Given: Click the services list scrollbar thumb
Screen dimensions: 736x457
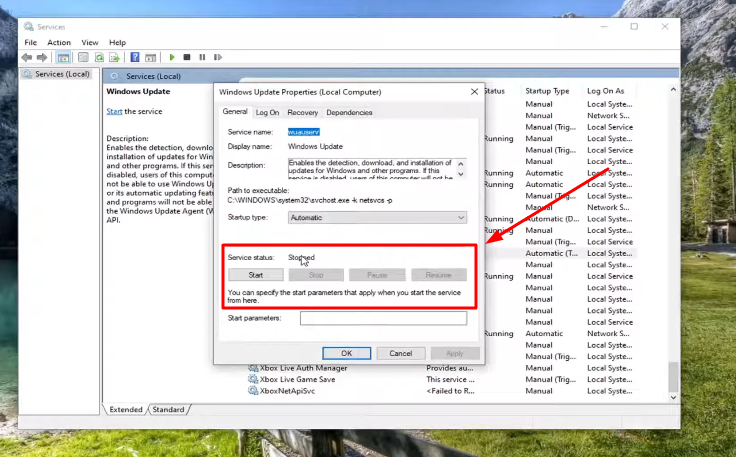Looking at the screenshot, I should click(x=673, y=376).
